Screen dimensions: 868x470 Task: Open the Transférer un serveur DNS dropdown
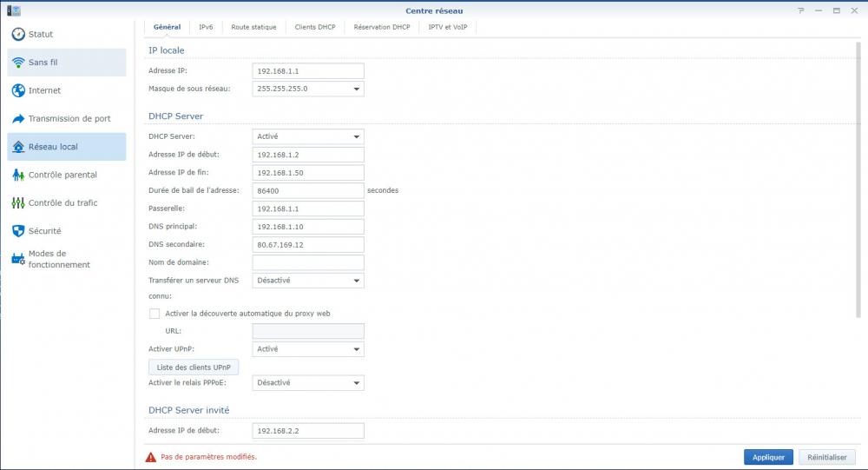308,281
